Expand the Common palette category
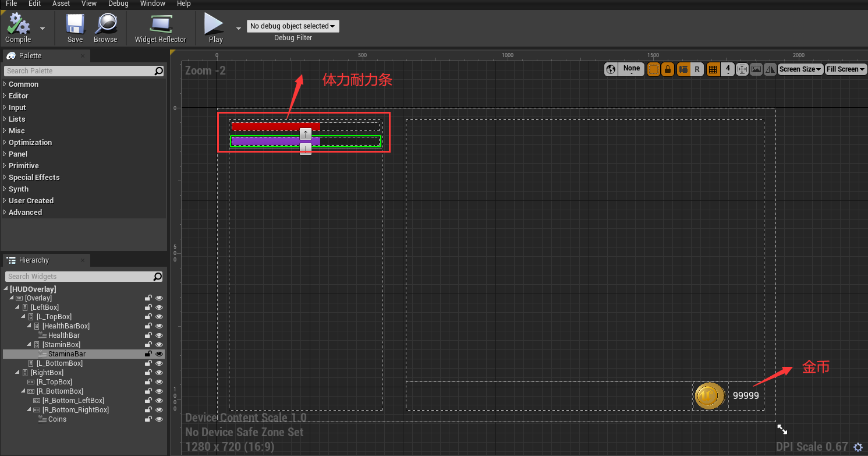This screenshot has height=456, width=868. click(x=23, y=84)
